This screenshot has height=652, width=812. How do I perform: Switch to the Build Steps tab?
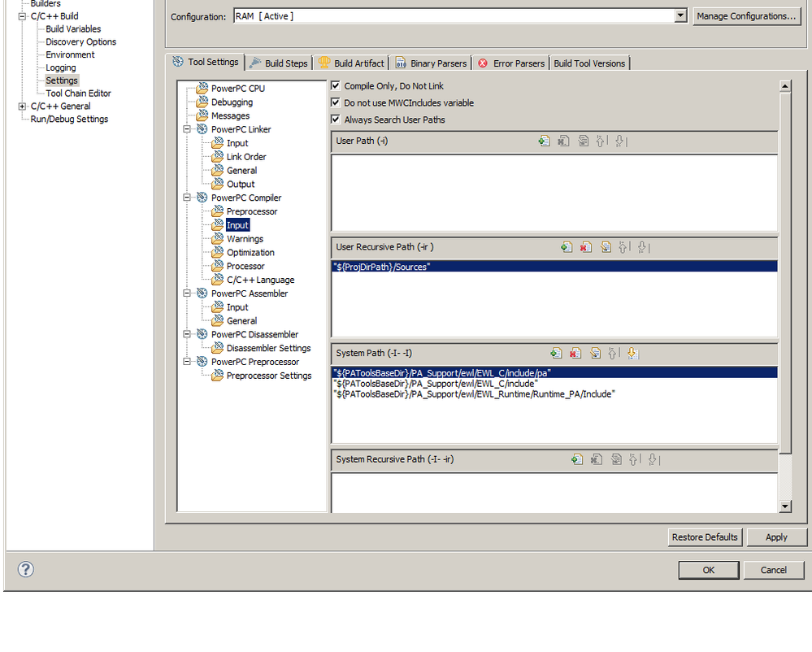pyautogui.click(x=279, y=63)
